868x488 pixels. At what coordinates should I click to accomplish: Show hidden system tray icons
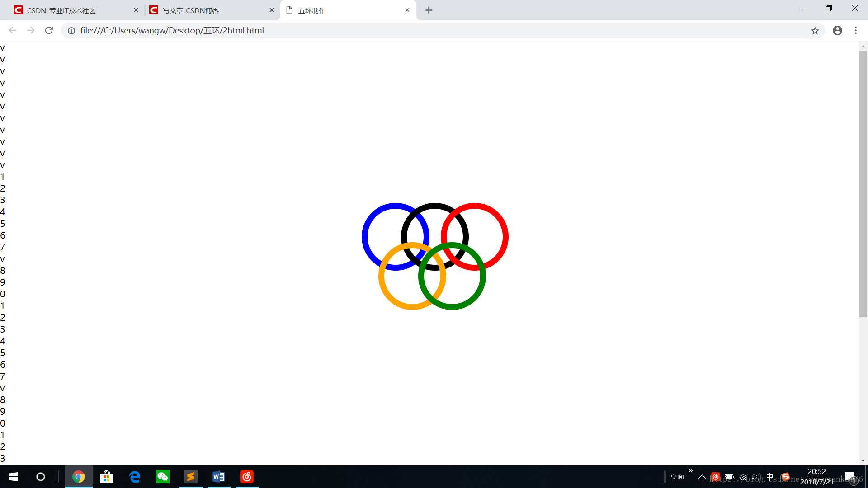coord(702,477)
